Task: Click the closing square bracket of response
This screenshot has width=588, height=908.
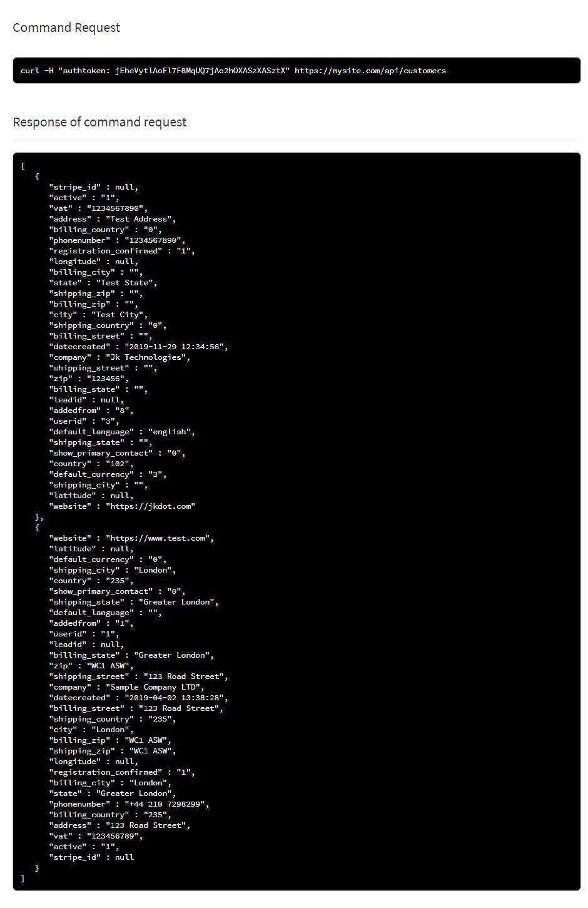Action: (x=23, y=879)
